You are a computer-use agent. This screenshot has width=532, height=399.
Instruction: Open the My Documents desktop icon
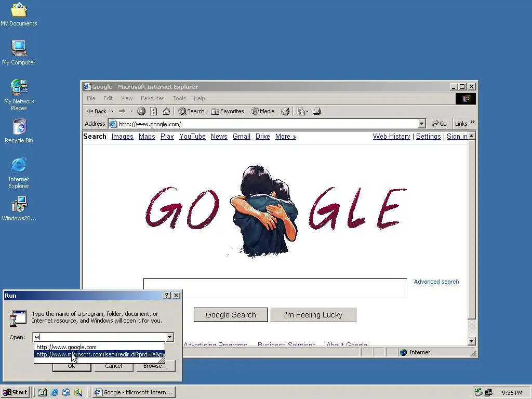tap(19, 14)
